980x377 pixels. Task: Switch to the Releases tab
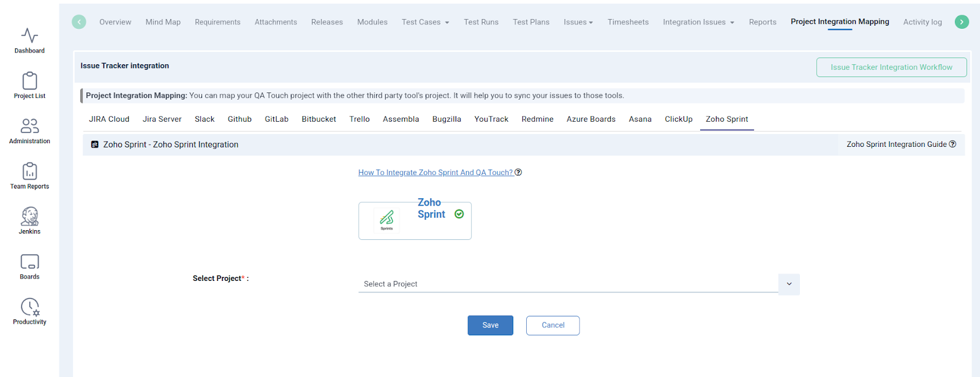[327, 22]
